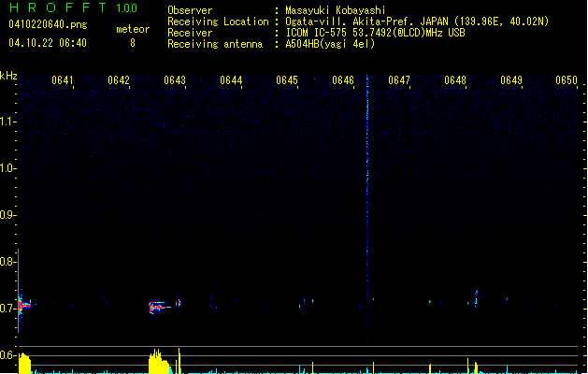The height and width of the screenshot is (374, 588).
Task: Click the HROFFT 1.0.0 title text
Action: [74, 7]
